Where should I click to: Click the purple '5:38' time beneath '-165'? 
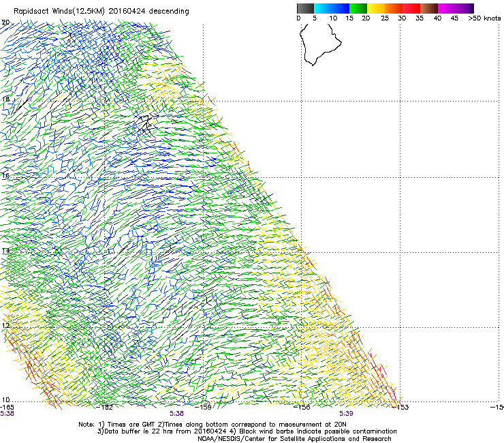pyautogui.click(x=7, y=414)
